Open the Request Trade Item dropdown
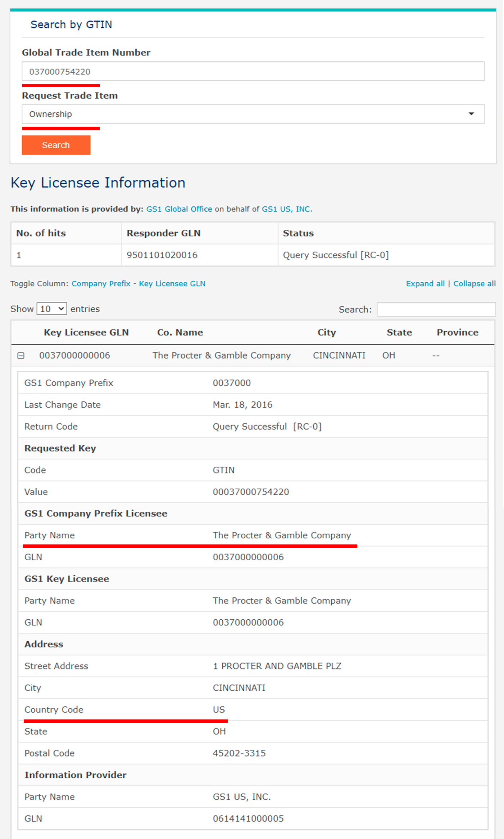 253,114
